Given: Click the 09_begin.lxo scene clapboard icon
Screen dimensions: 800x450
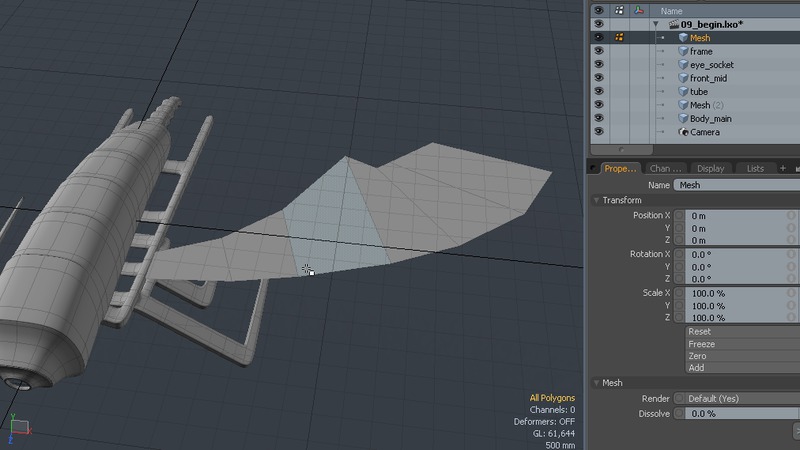Looking at the screenshot, I should tap(674, 24).
